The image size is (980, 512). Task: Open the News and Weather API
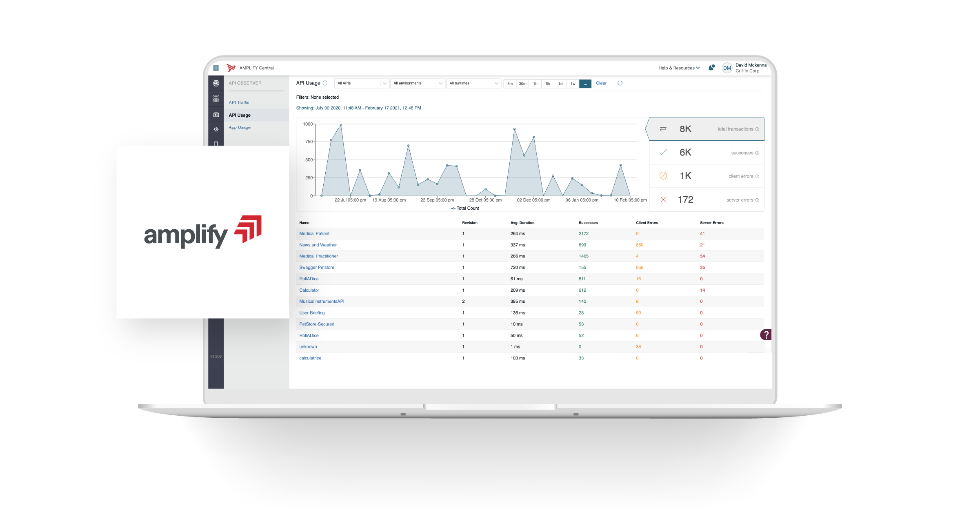coord(318,245)
